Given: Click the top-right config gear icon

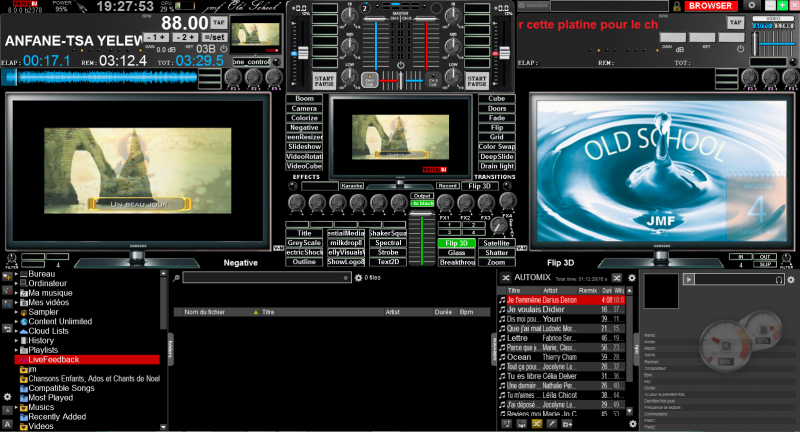Looking at the screenshot, I should tap(752, 5).
